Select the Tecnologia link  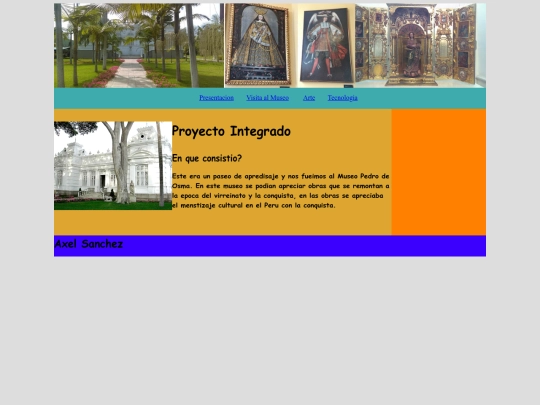[342, 98]
